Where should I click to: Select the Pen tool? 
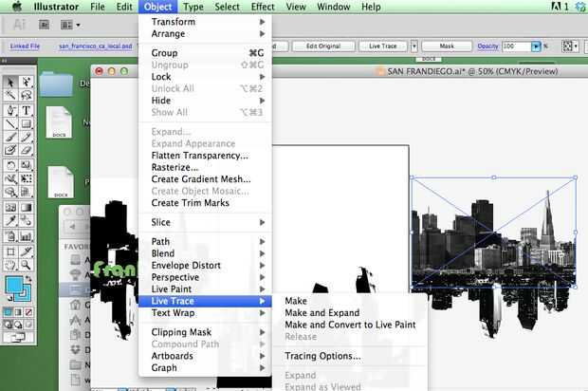pyautogui.click(x=10, y=110)
